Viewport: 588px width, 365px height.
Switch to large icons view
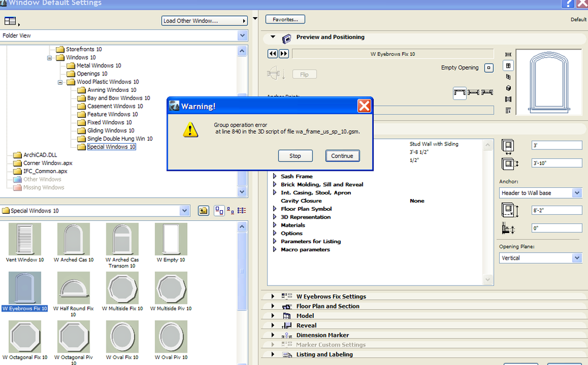220,211
